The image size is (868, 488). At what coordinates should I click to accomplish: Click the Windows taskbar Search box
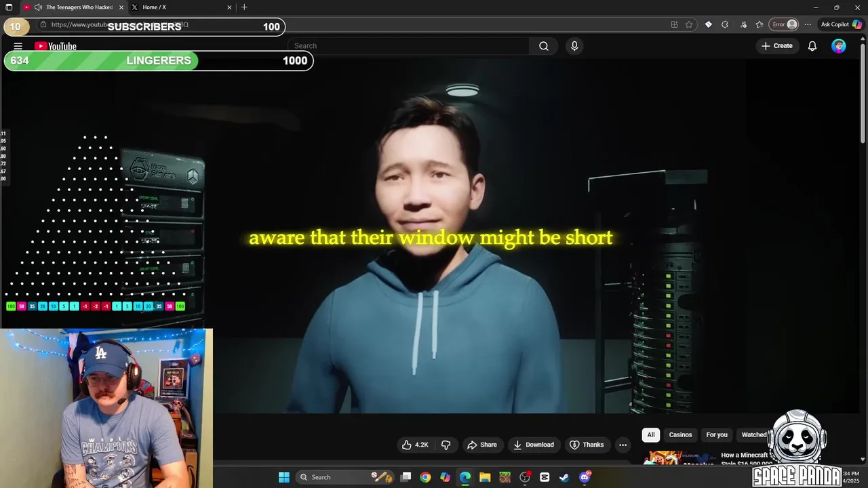point(346,477)
